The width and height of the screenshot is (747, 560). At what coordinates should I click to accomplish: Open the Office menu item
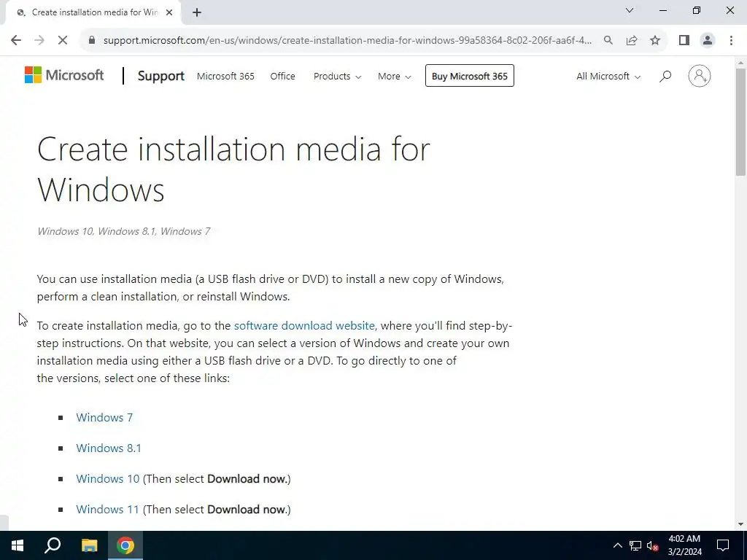pos(282,76)
